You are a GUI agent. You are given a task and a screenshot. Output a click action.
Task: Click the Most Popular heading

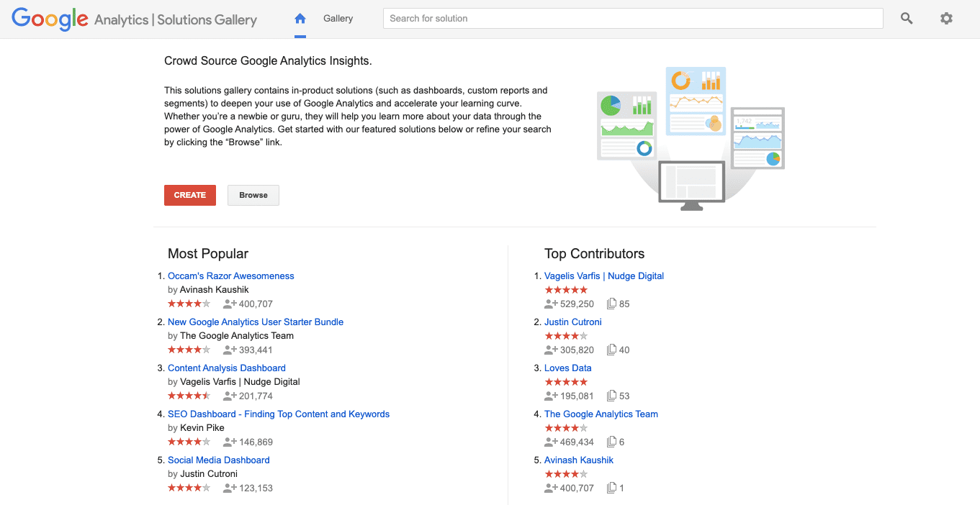point(208,253)
